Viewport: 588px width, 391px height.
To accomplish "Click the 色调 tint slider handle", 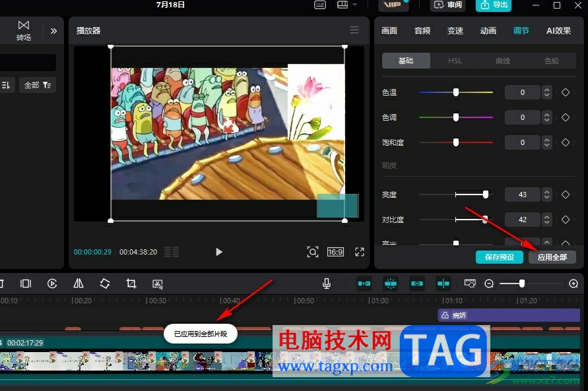I will pyautogui.click(x=456, y=117).
